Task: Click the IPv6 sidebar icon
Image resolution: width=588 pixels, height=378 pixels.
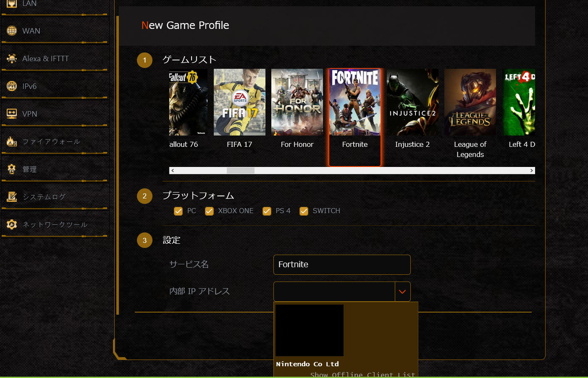Action: coord(12,86)
